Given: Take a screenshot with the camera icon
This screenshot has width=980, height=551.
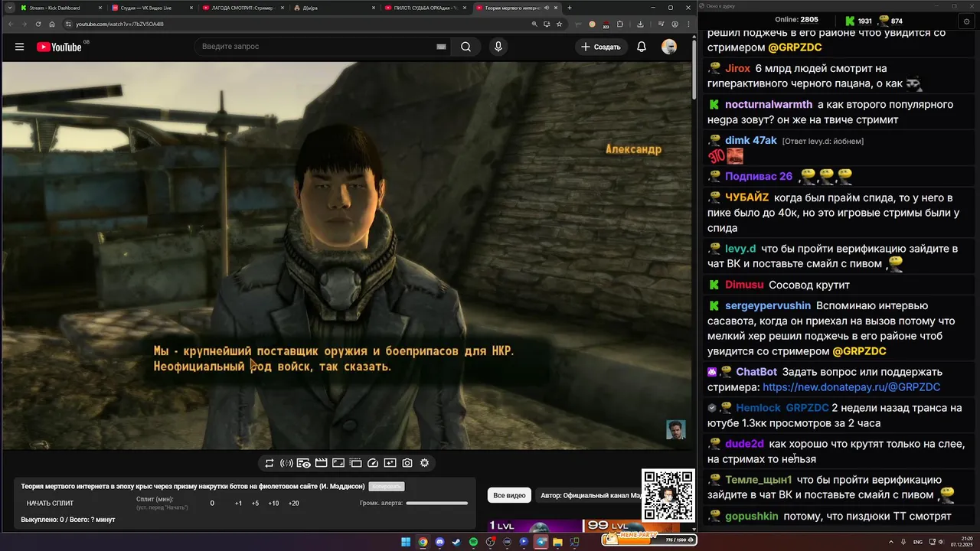Looking at the screenshot, I should click(x=407, y=463).
